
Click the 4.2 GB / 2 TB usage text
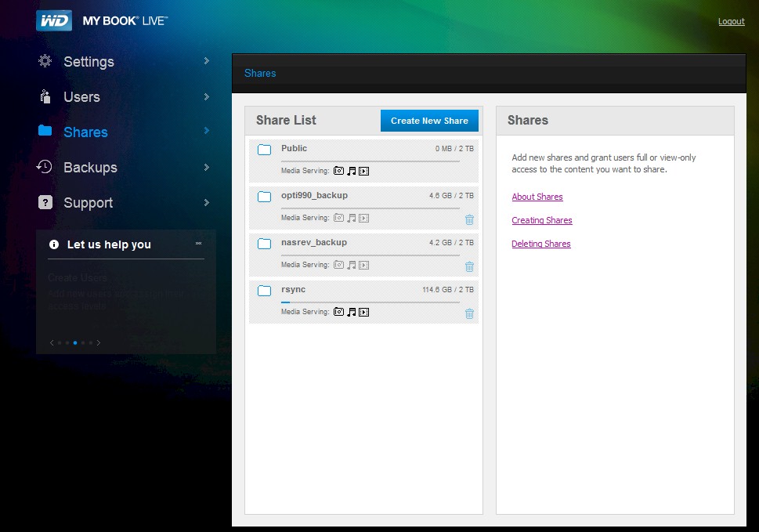coord(452,243)
